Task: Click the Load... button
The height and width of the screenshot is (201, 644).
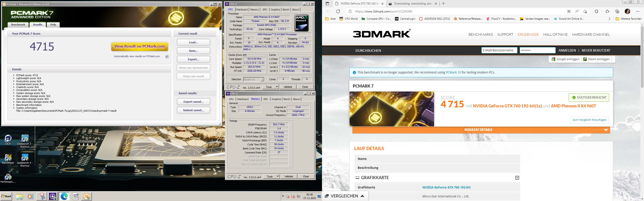Action: [193, 42]
